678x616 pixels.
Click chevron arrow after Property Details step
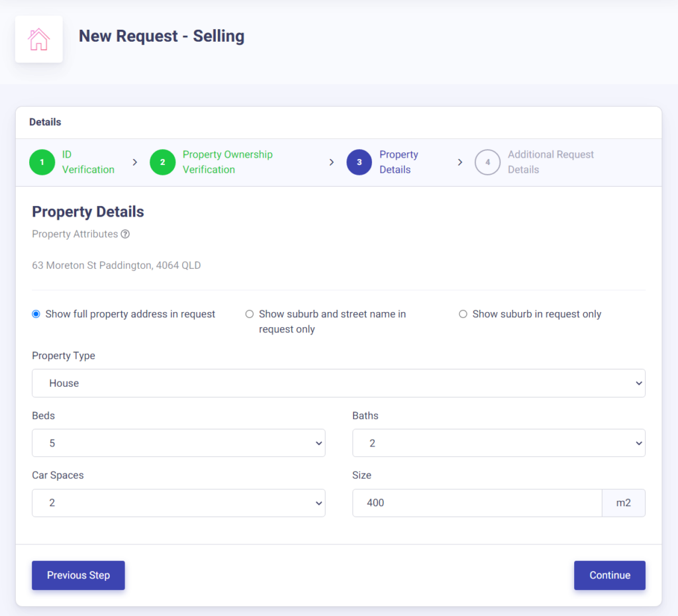(460, 162)
